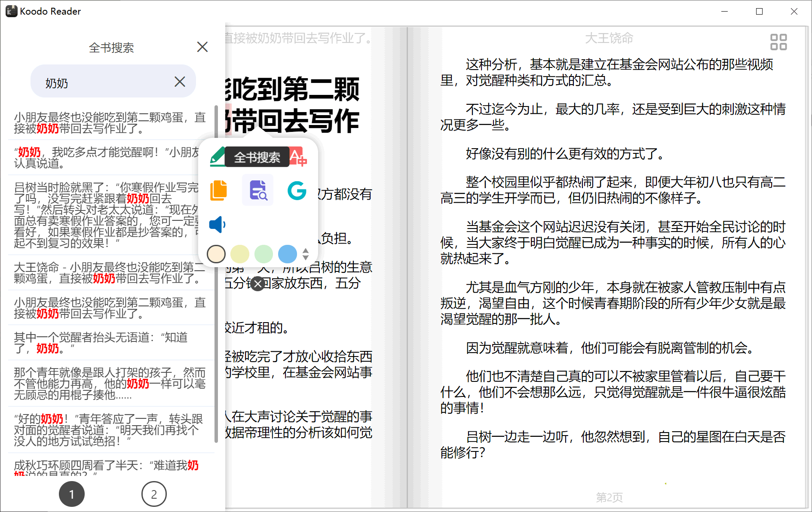
Task: Toggle the blue highlight color option
Action: 287,254
